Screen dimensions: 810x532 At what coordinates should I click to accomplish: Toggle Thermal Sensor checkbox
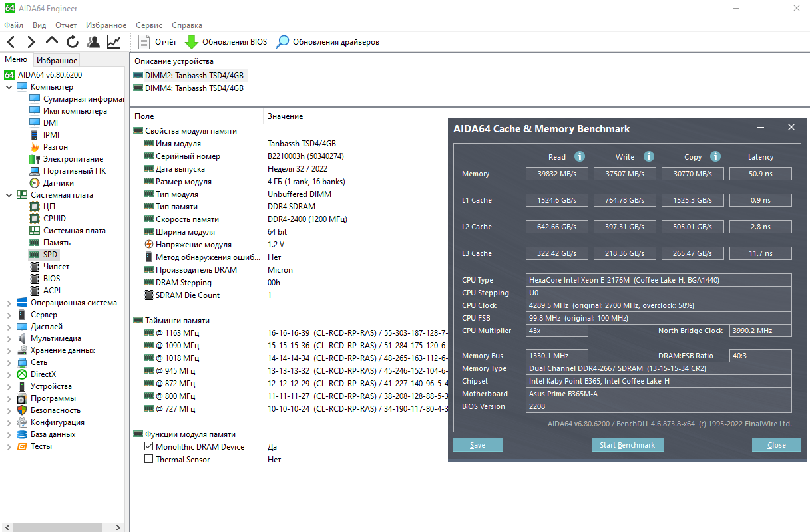pos(149,460)
